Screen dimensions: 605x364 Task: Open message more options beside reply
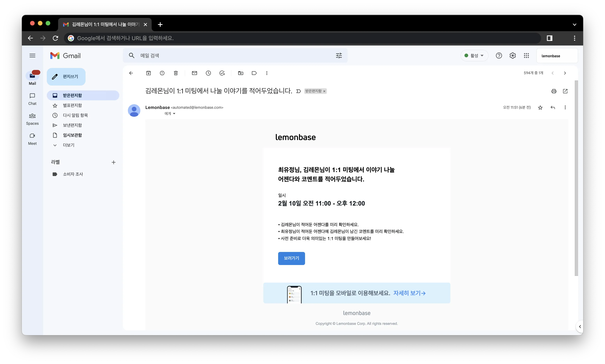(x=565, y=107)
